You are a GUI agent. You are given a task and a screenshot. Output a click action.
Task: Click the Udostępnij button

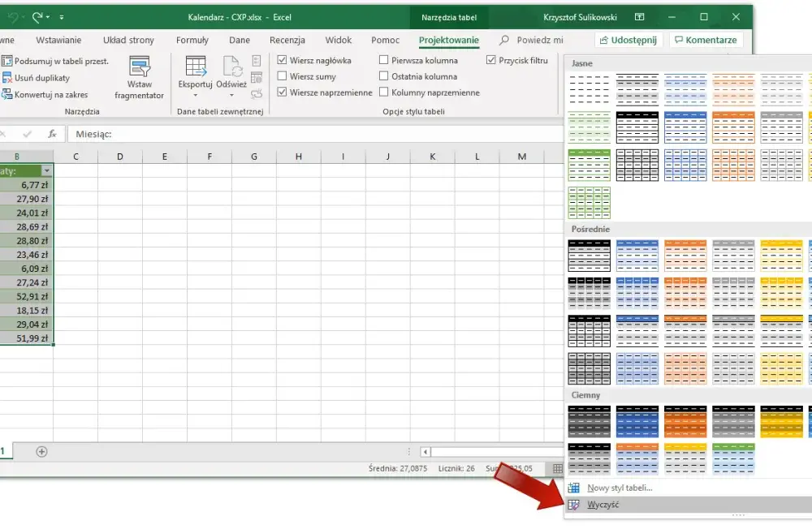click(x=628, y=40)
